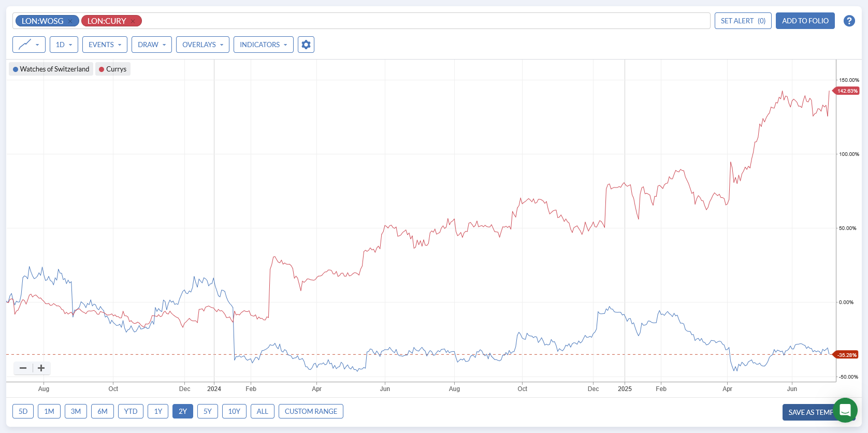Viewport: 868px width, 433px height.
Task: Select the YTD time range
Action: pos(131,411)
